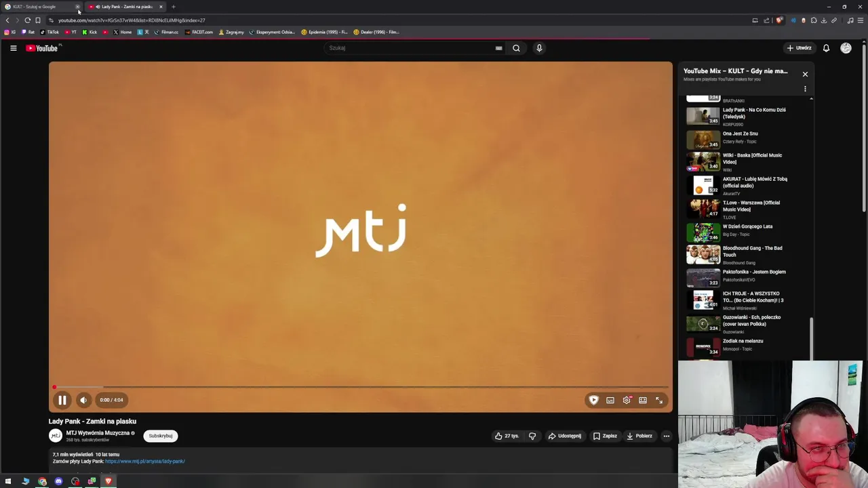Toggle subtitles with the captions icon
The image size is (868, 488).
[x=610, y=400]
